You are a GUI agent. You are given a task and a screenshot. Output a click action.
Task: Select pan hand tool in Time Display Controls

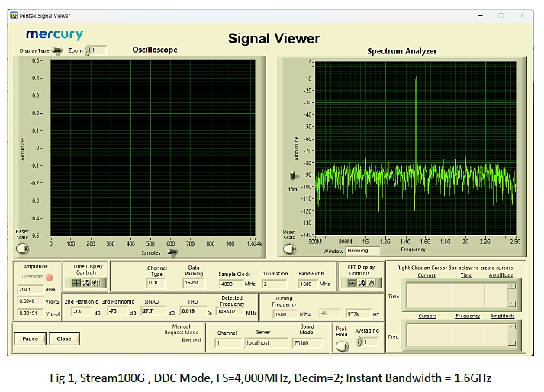point(95,283)
